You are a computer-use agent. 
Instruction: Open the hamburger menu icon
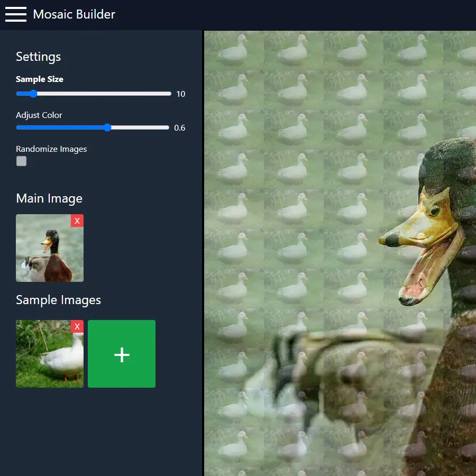point(16,14)
